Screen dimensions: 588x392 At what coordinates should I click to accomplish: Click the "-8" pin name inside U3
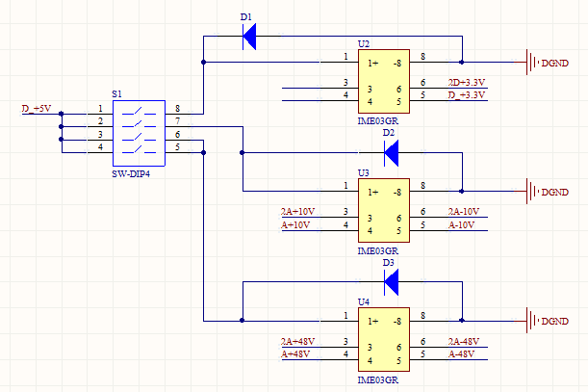click(x=397, y=193)
